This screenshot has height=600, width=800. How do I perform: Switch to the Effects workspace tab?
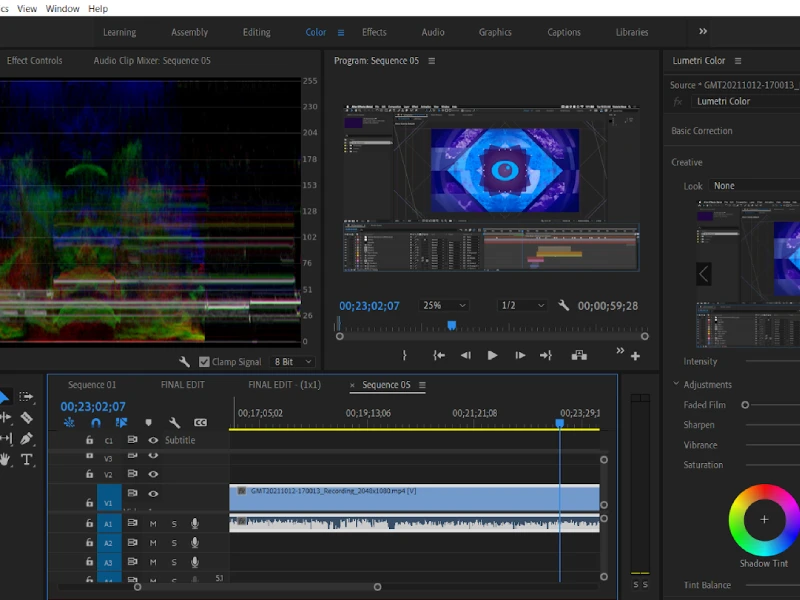[x=374, y=32]
